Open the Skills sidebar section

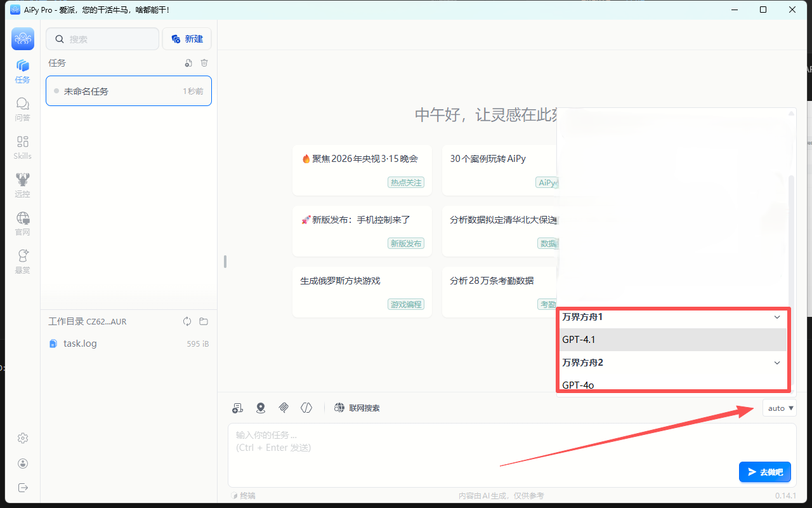pyautogui.click(x=23, y=147)
